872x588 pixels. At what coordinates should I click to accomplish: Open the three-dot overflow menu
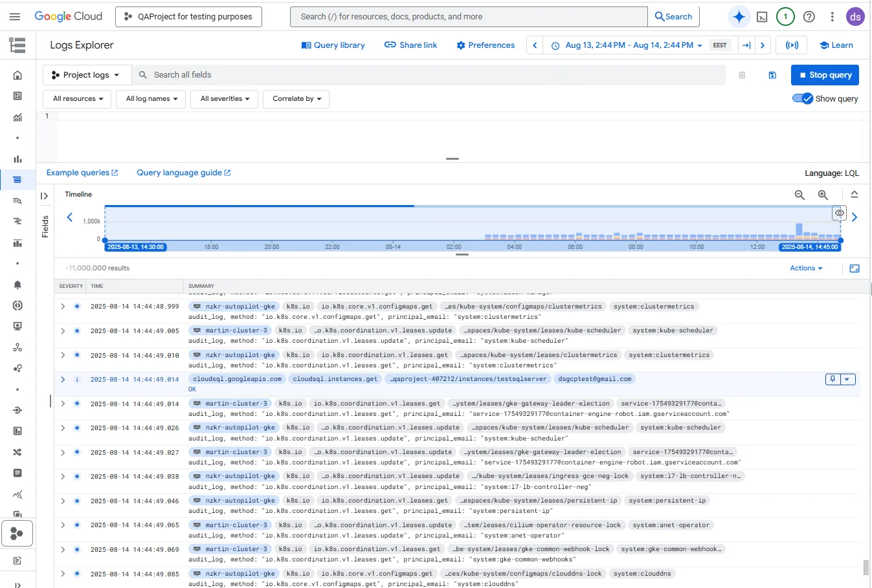(x=832, y=16)
